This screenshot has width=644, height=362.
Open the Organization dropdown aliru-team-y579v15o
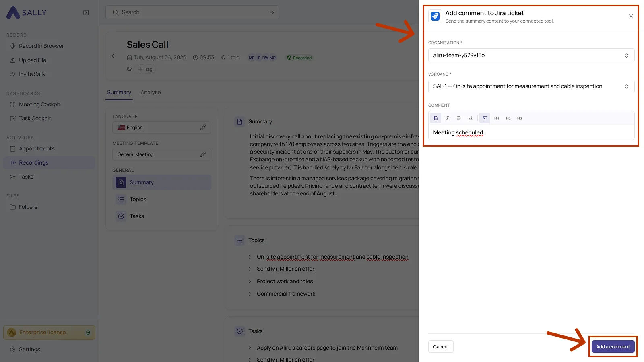pos(531,56)
